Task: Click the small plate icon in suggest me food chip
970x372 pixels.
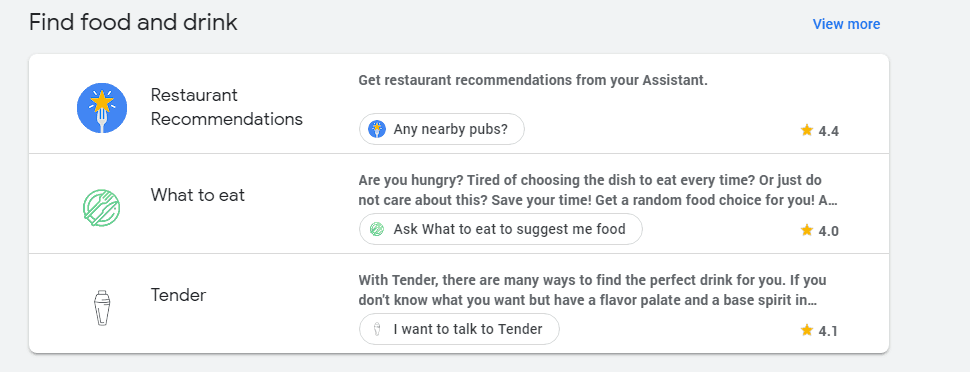Action: coord(377,229)
